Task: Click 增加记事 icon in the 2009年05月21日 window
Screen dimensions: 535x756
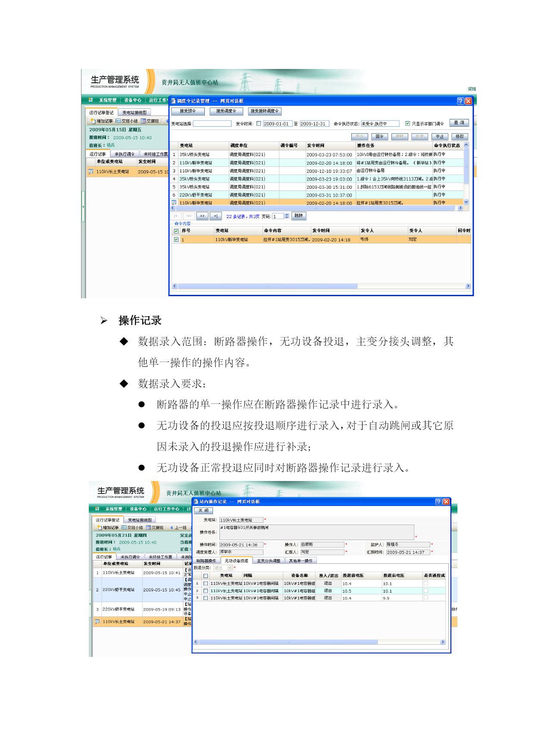Action: point(100,528)
